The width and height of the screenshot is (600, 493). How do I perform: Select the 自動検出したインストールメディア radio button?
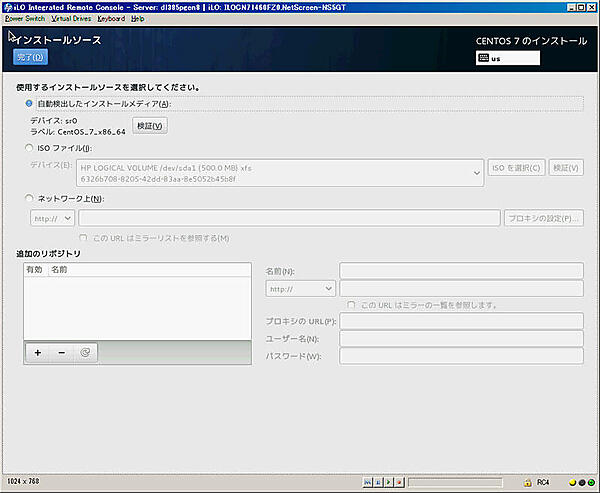click(x=29, y=104)
